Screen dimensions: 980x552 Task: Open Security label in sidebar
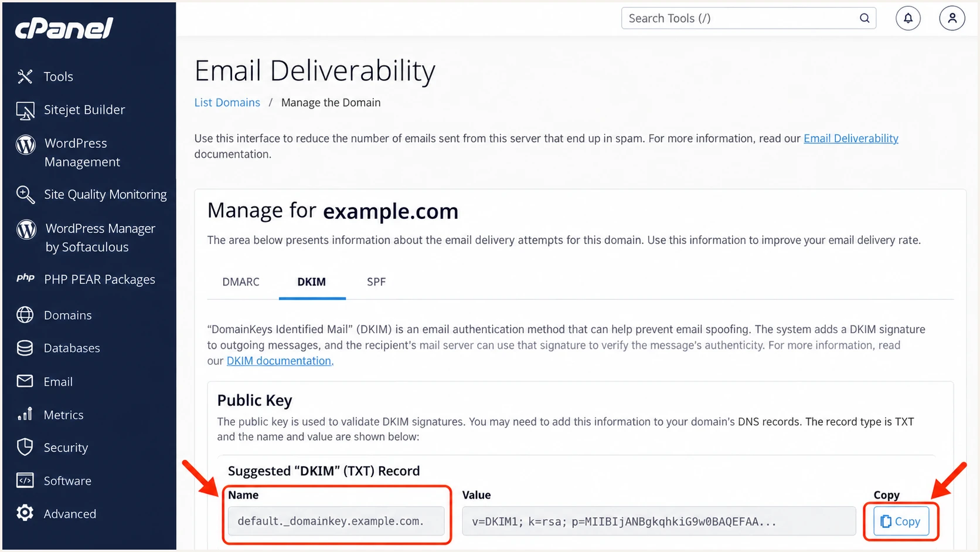pos(66,448)
